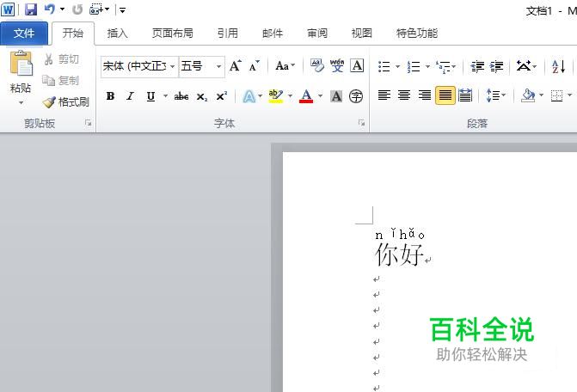Open the 引用 tab
Viewport: 577px width, 392px height.
click(x=227, y=34)
